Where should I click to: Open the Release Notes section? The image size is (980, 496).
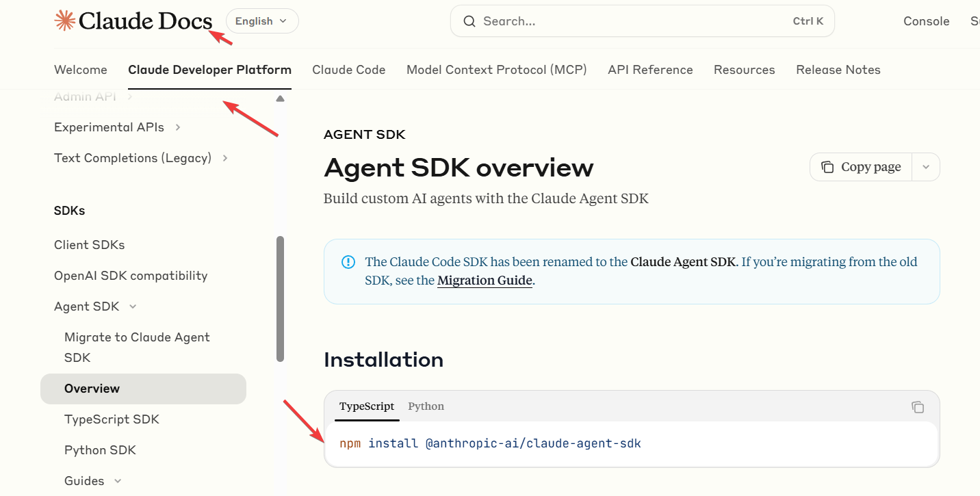coord(838,69)
